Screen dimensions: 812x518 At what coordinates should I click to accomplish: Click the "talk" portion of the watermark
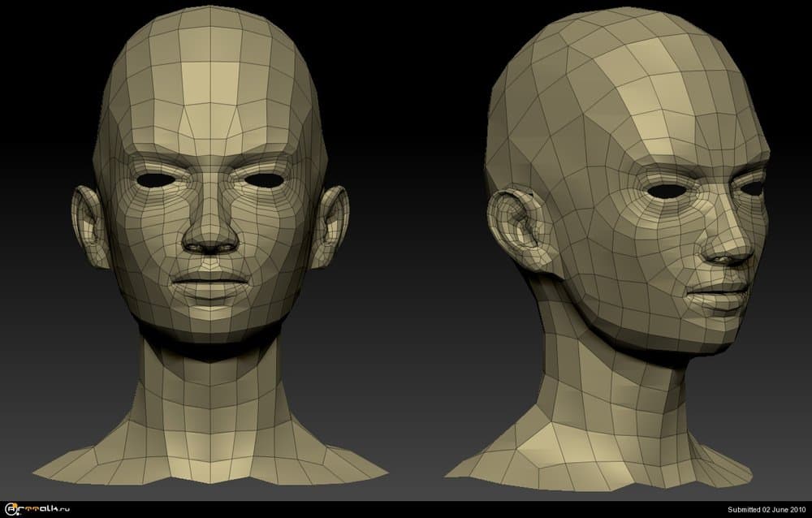click(45, 509)
